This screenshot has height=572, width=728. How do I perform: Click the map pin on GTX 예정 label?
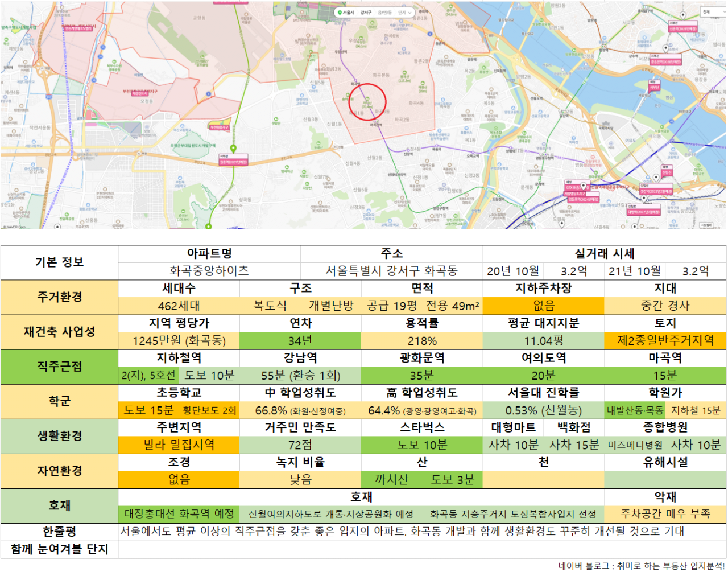point(583,185)
